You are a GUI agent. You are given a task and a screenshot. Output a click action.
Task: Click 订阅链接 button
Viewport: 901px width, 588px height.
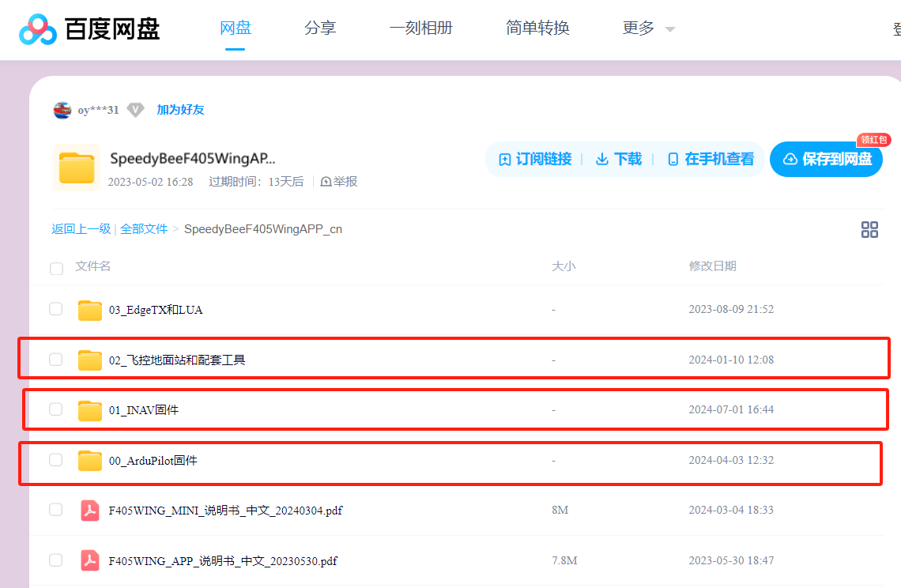pyautogui.click(x=535, y=159)
